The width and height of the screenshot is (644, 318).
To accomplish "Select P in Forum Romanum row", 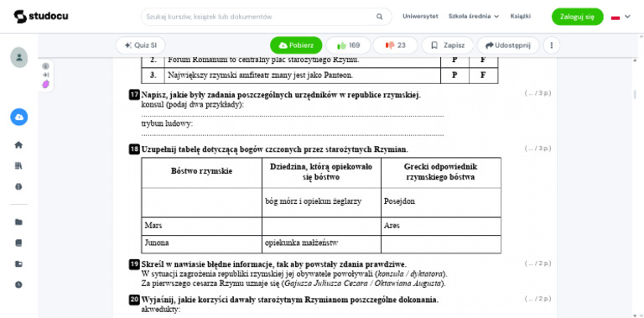I will coord(454,60).
